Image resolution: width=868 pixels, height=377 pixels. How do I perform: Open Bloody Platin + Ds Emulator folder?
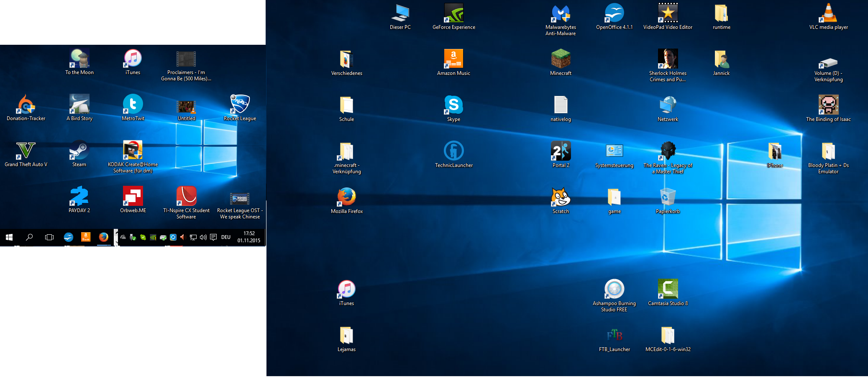pyautogui.click(x=828, y=158)
